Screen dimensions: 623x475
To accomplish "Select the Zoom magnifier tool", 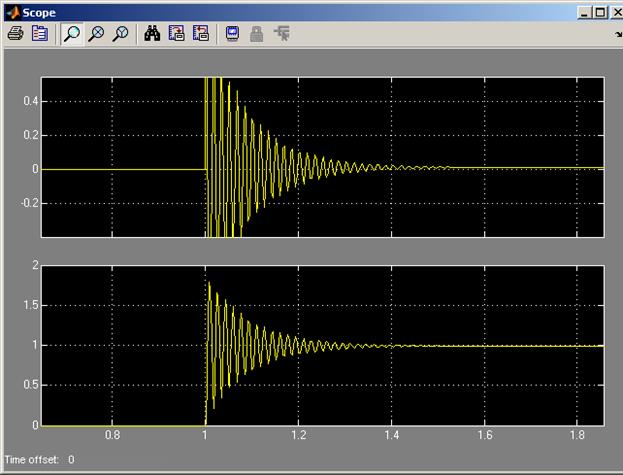I will [72, 34].
